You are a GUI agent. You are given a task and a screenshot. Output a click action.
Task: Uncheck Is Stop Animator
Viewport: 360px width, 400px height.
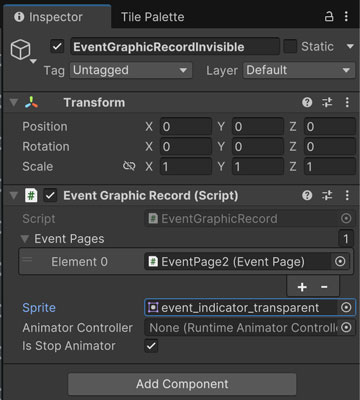pyautogui.click(x=151, y=346)
